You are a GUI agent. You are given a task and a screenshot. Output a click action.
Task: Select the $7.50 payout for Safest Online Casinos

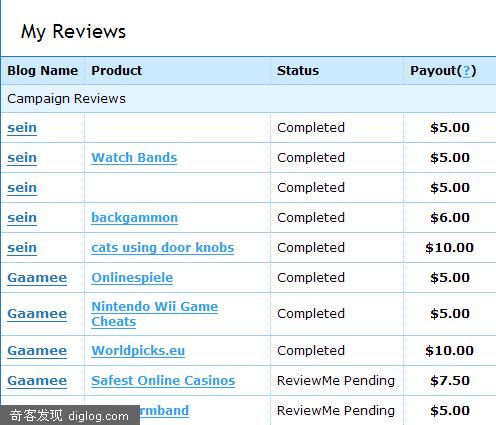tap(450, 381)
